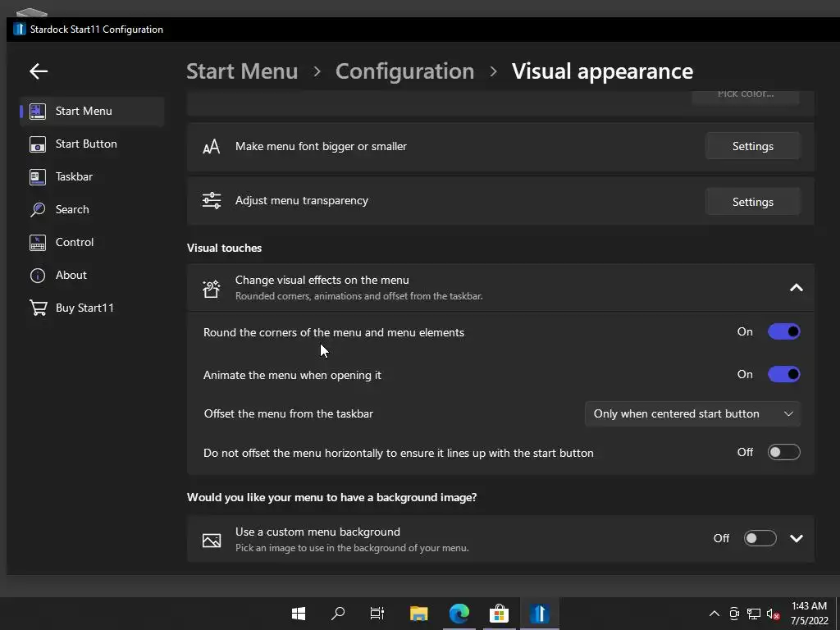This screenshot has height=630, width=840.
Task: Click the muted volume tray icon
Action: click(x=773, y=614)
